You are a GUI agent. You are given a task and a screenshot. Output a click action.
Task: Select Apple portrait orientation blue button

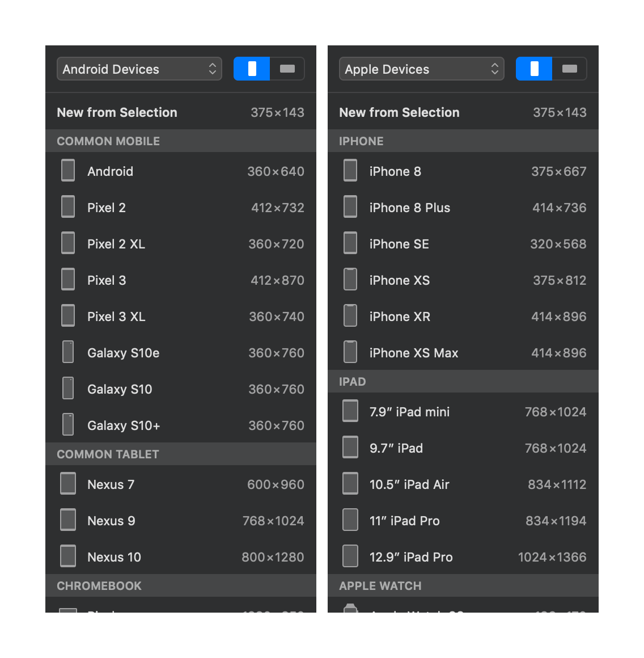[533, 69]
